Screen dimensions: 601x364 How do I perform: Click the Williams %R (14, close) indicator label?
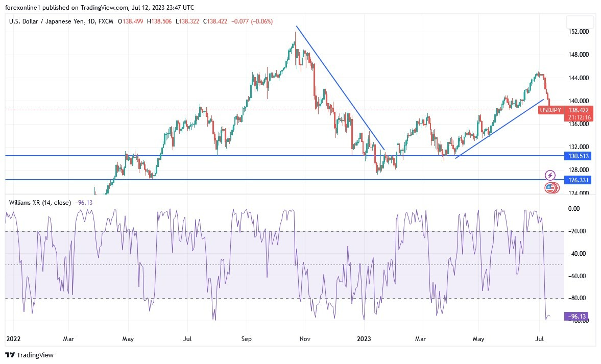(40, 202)
